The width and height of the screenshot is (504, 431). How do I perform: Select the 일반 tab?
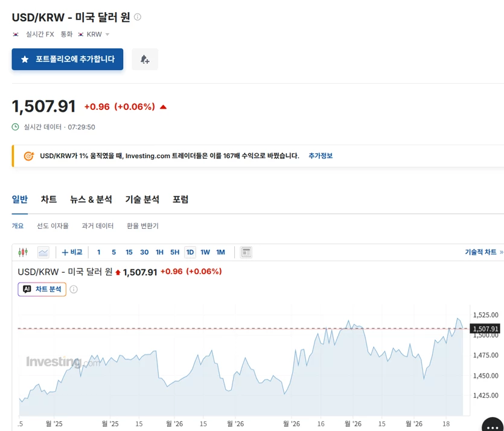click(x=20, y=199)
